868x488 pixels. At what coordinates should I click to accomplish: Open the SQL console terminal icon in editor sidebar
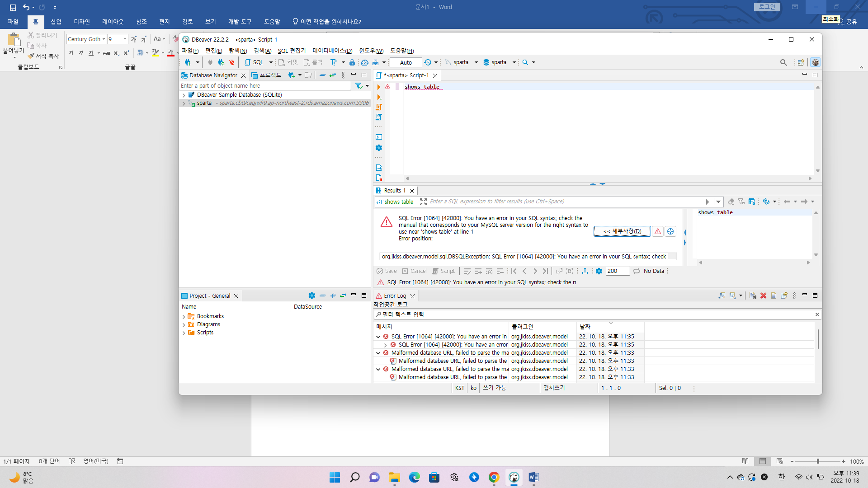379,137
